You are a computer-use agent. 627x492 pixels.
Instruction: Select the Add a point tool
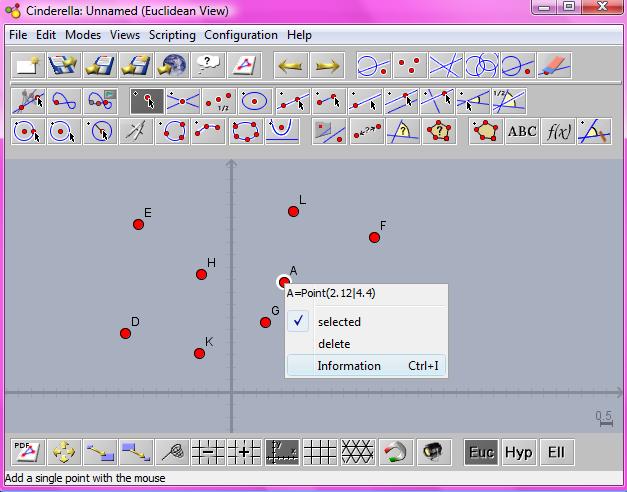(x=147, y=100)
